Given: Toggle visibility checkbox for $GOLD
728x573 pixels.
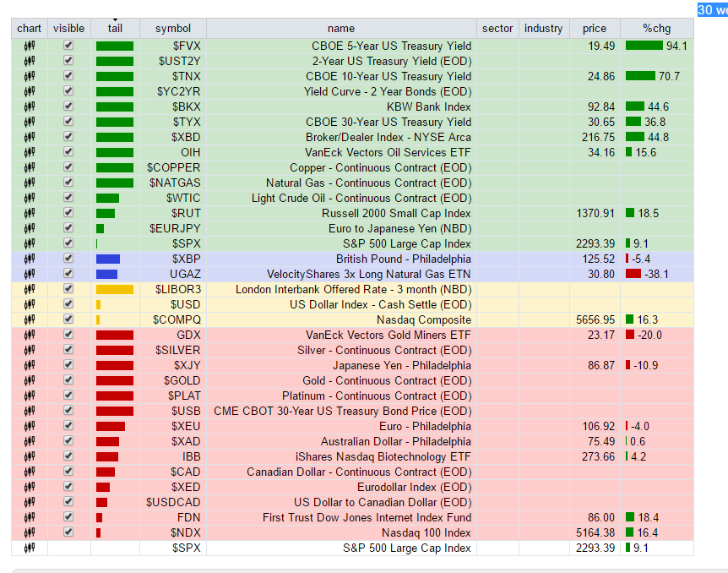Looking at the screenshot, I should click(68, 381).
